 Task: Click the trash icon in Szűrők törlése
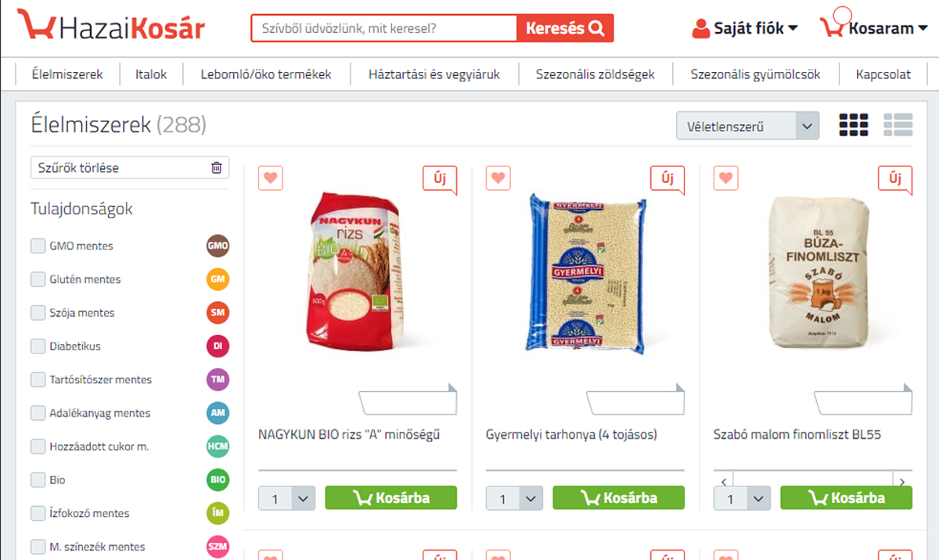(x=216, y=167)
